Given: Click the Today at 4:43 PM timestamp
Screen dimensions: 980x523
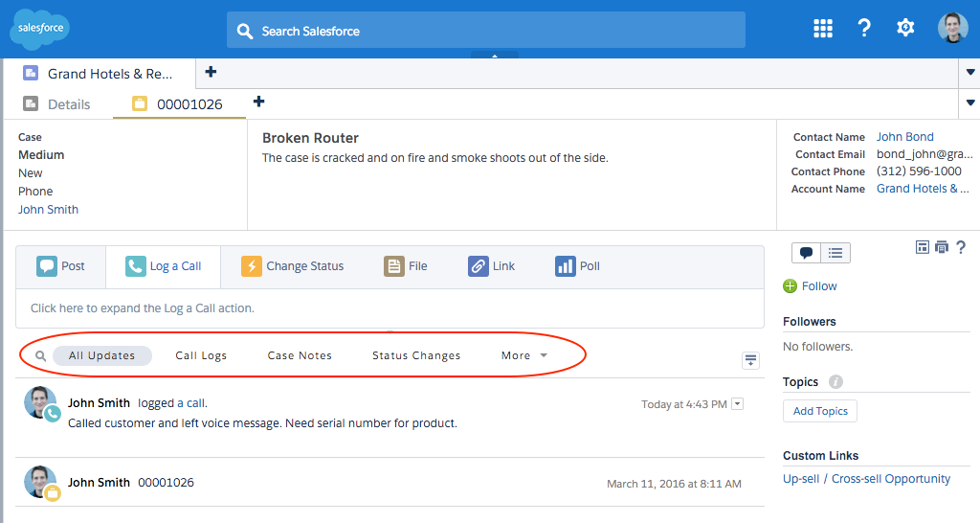Looking at the screenshot, I should (683, 405).
